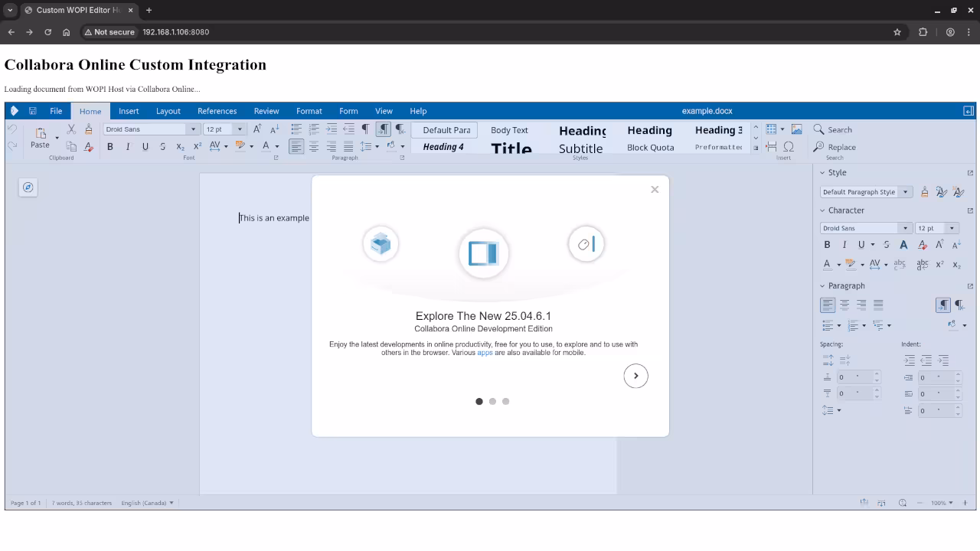Collapse the Character section in sidebar
Viewport: 980px width, 551px height.
pyautogui.click(x=822, y=210)
